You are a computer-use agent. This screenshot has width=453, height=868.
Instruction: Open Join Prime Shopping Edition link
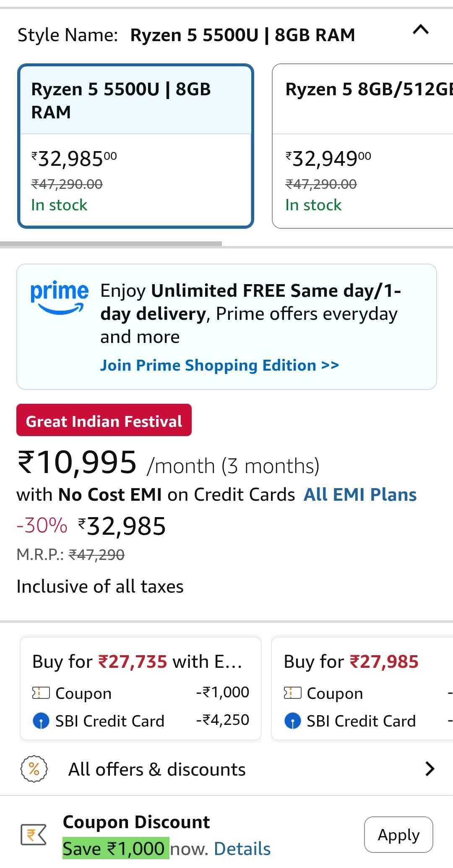(219, 366)
